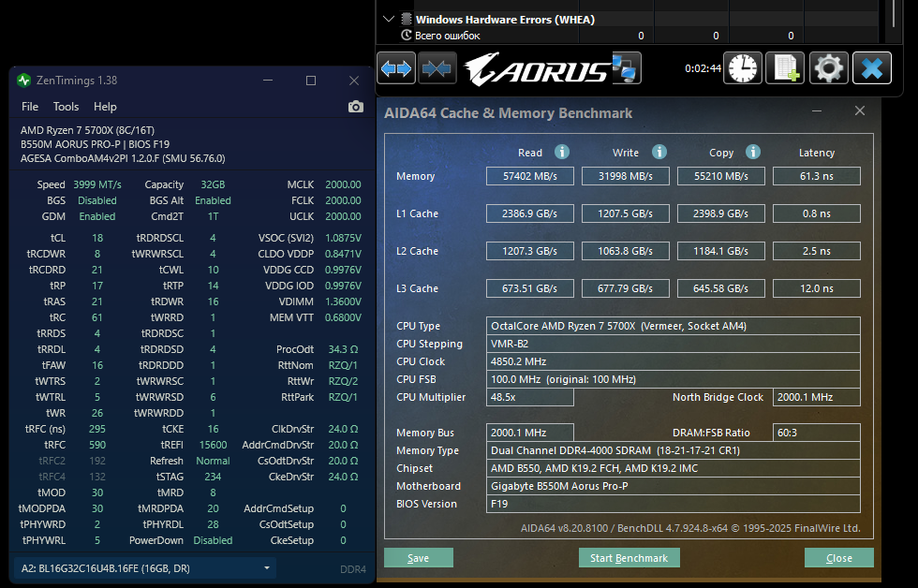Viewport: 918px width, 588px height.
Task: Open the memory module selector dropdown
Action: coord(144,568)
